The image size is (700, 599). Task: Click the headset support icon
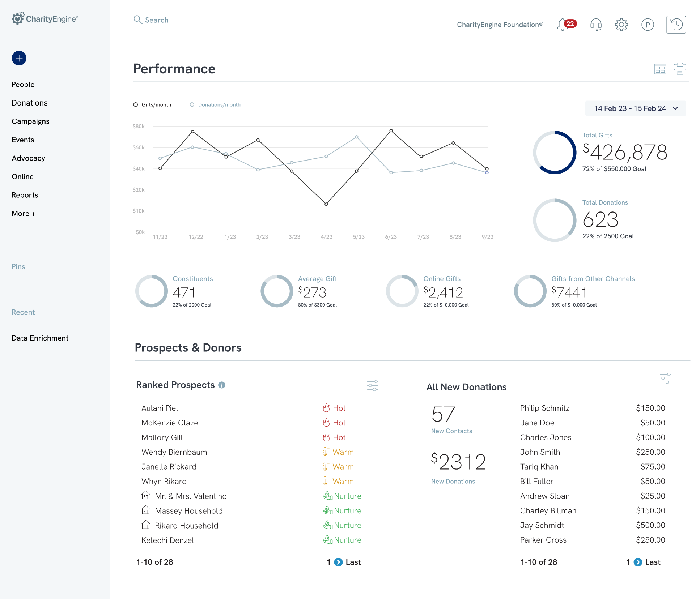coord(595,25)
